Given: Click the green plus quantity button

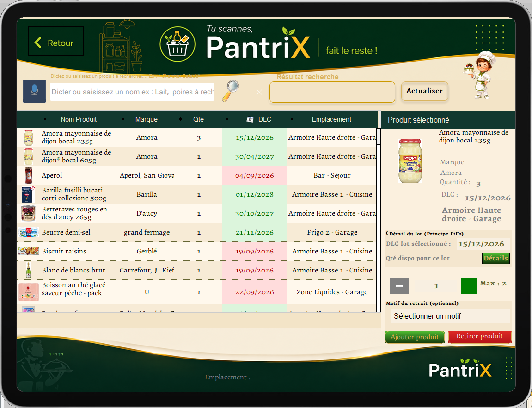Looking at the screenshot, I should (469, 286).
